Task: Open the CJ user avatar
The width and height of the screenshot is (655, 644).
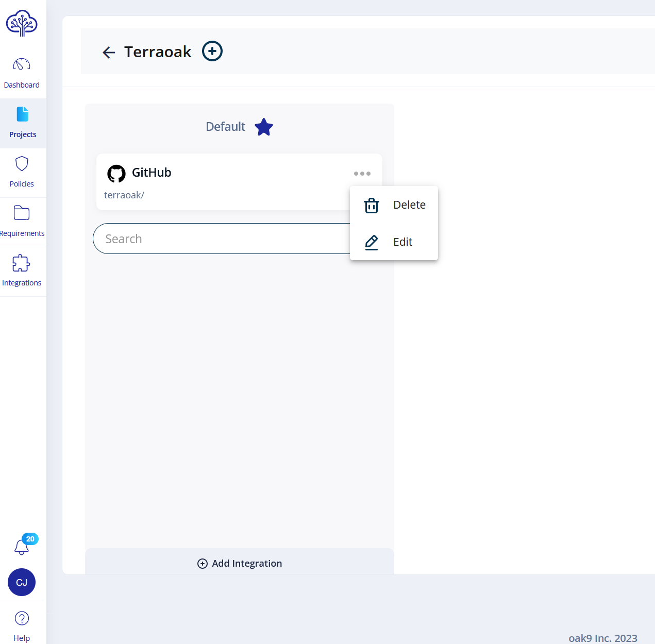Action: [22, 582]
